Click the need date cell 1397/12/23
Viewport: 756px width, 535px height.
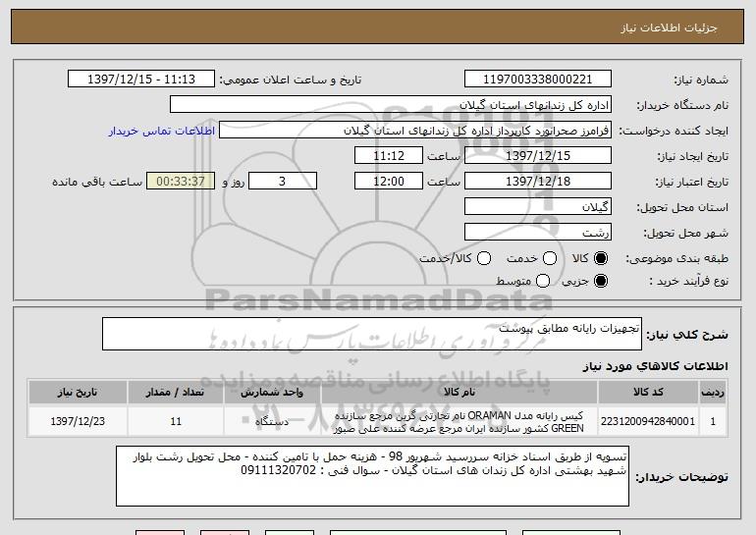click(78, 421)
